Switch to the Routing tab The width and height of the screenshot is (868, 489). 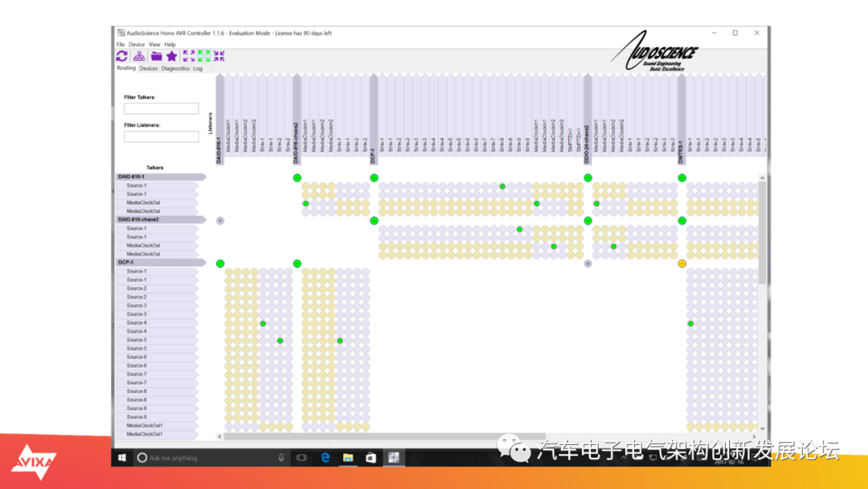pos(125,68)
